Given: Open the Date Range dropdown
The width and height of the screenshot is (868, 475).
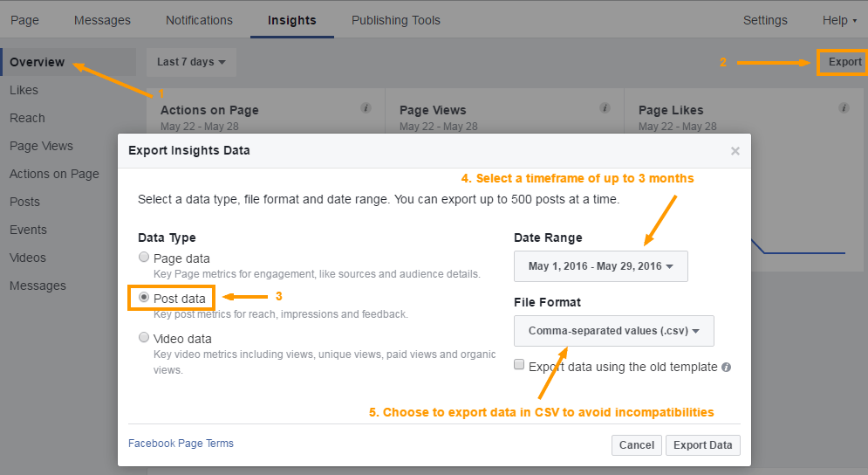Looking at the screenshot, I should 601,266.
